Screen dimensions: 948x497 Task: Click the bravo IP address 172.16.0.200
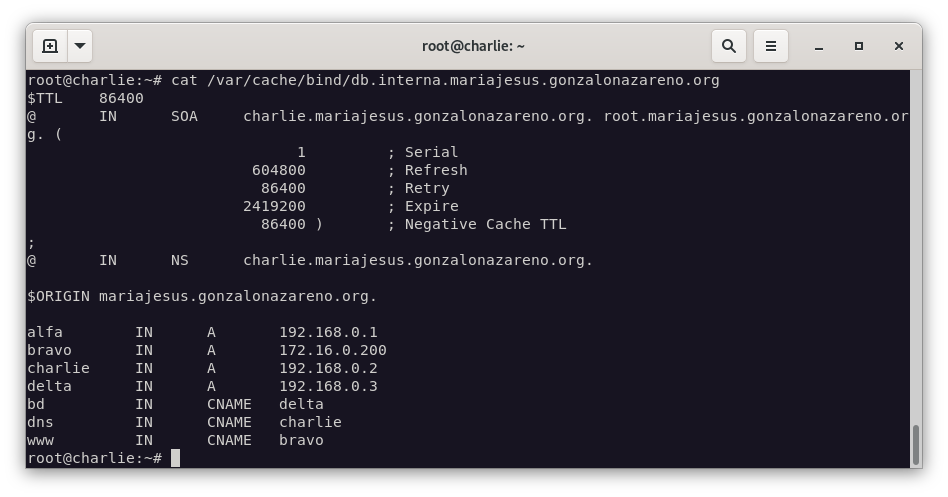pos(332,350)
